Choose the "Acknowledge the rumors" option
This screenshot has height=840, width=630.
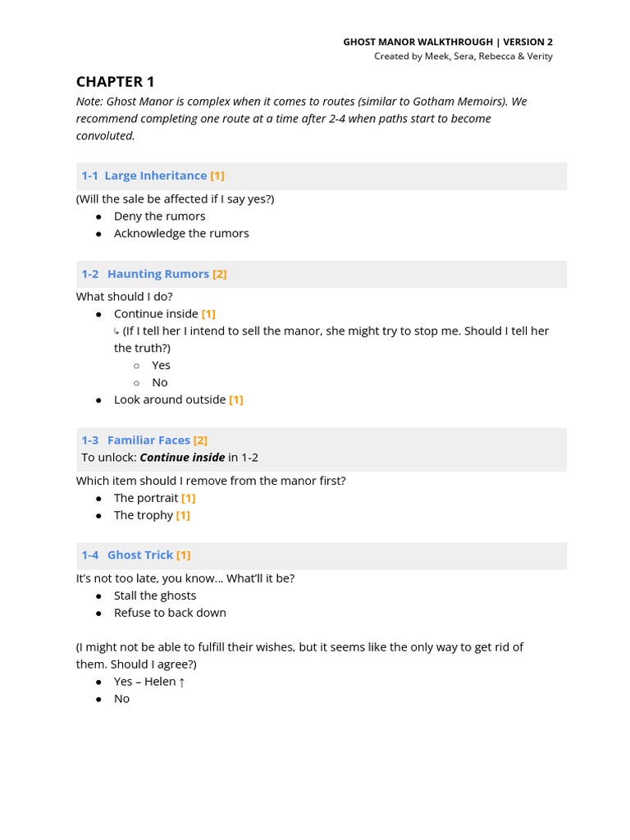point(181,234)
